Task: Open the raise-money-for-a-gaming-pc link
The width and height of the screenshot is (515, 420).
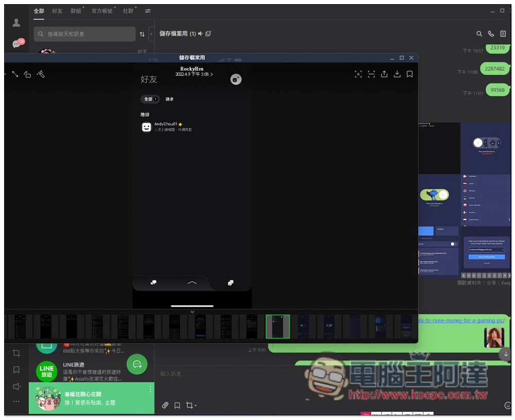Action: 461,320
